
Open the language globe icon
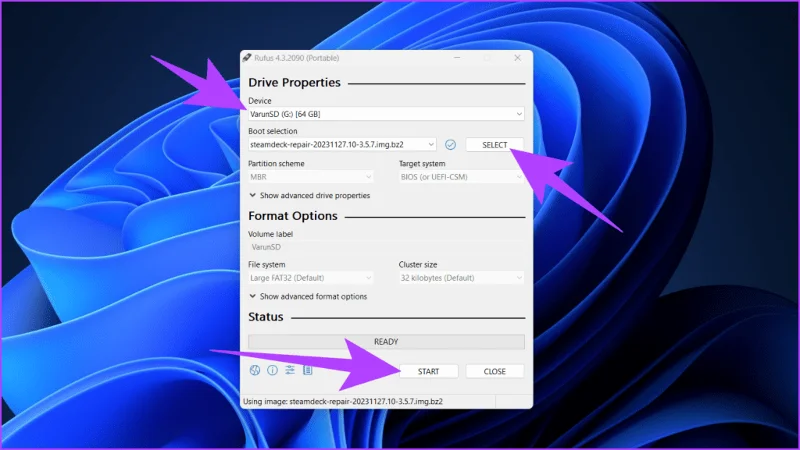[x=255, y=370]
